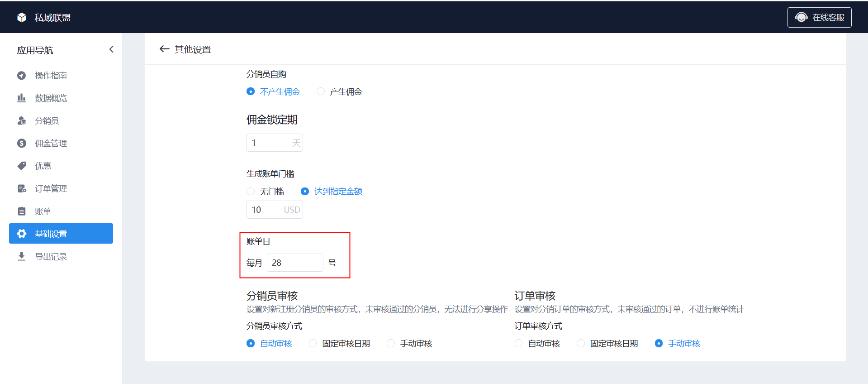Open 订单管理 menu item

coord(61,189)
